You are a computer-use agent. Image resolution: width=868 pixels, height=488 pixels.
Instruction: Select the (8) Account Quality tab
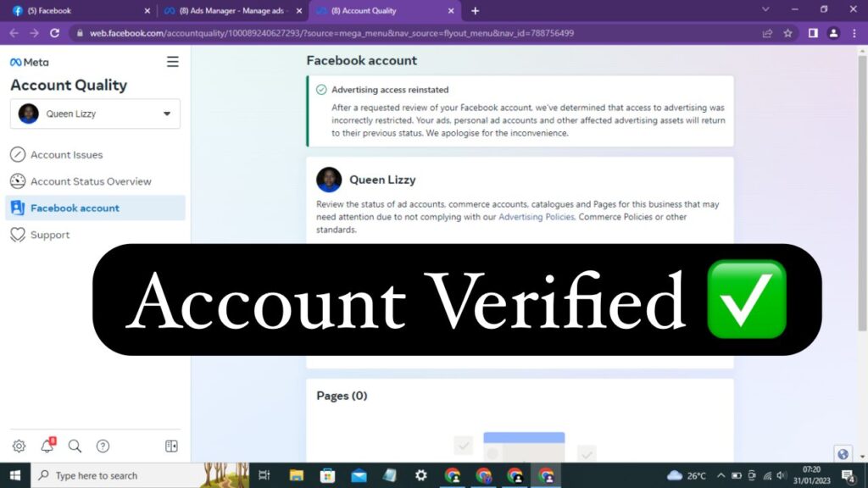(385, 10)
